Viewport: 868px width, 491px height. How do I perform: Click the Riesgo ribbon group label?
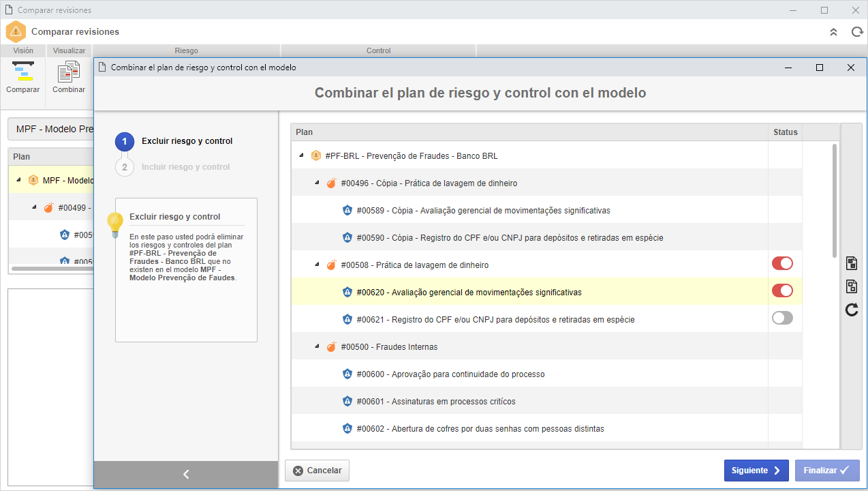tap(186, 50)
